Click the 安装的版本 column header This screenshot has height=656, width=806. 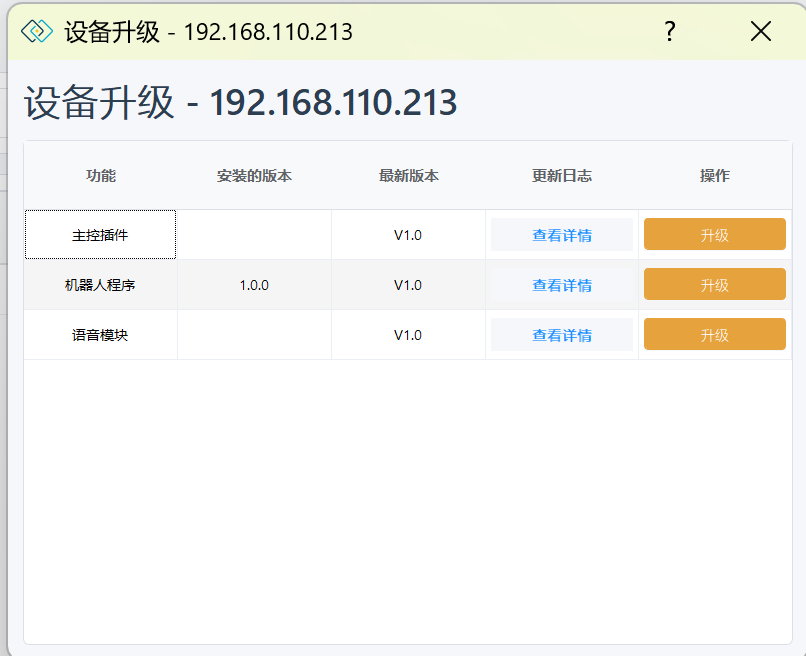coord(254,176)
